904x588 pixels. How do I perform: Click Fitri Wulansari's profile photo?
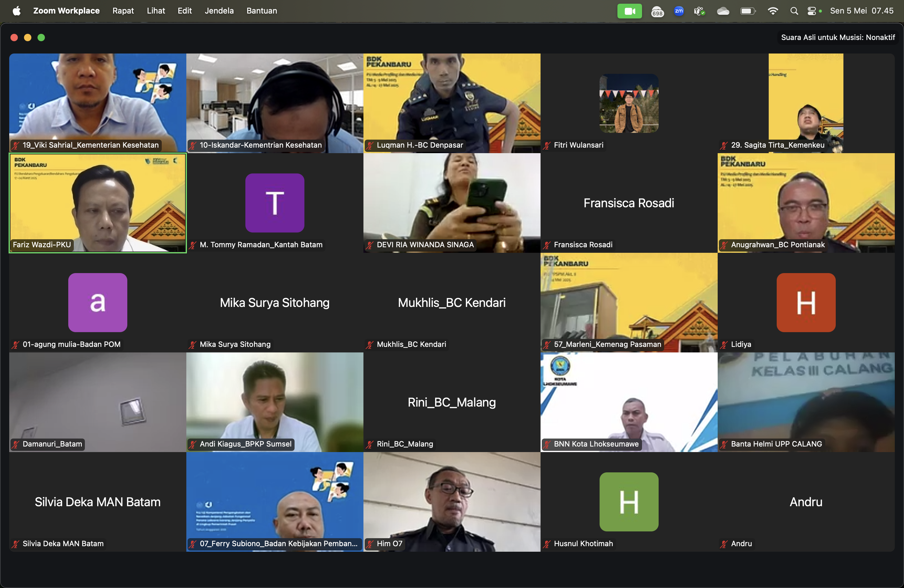click(x=629, y=103)
